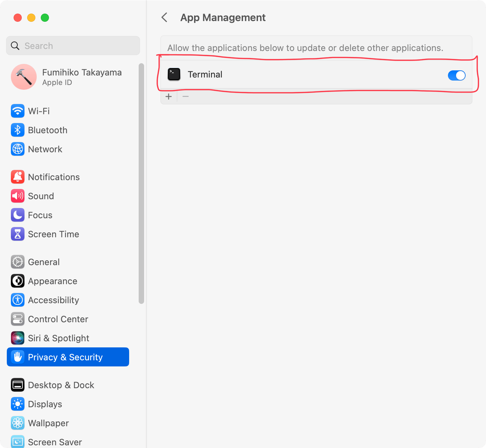Screen dimensions: 486x448
Task: Close the System Settings window
Action: point(18,18)
